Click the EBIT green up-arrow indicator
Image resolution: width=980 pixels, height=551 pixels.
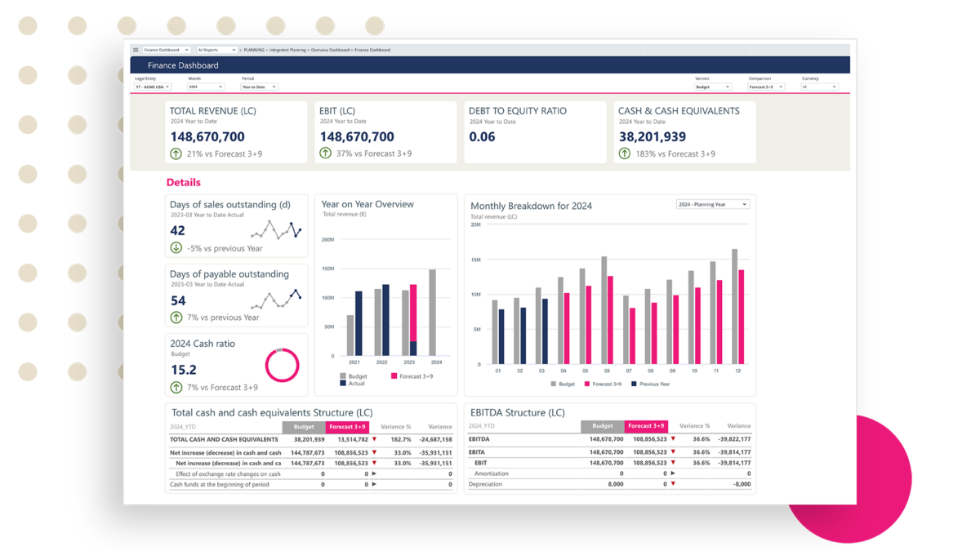(x=326, y=153)
